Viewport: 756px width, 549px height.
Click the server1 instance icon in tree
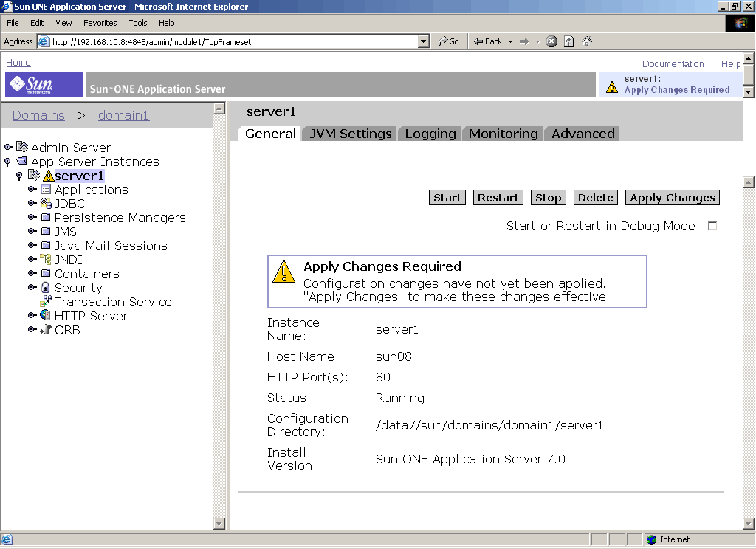(34, 174)
